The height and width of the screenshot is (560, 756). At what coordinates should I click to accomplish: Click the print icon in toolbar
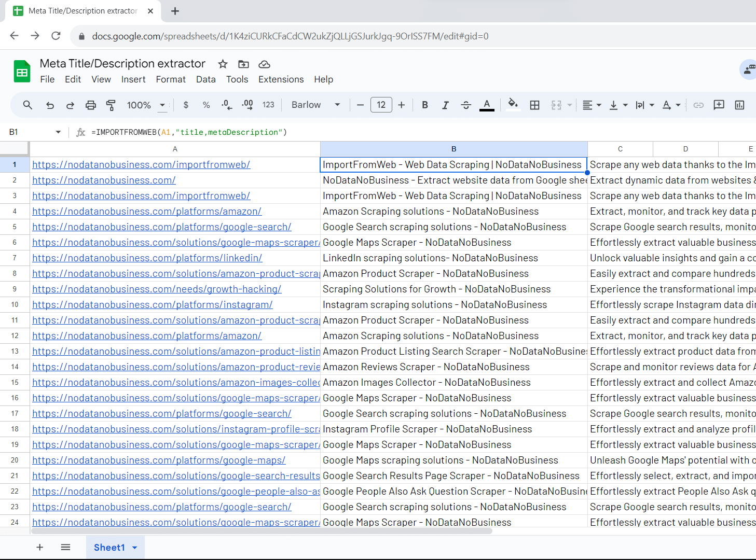coord(91,105)
